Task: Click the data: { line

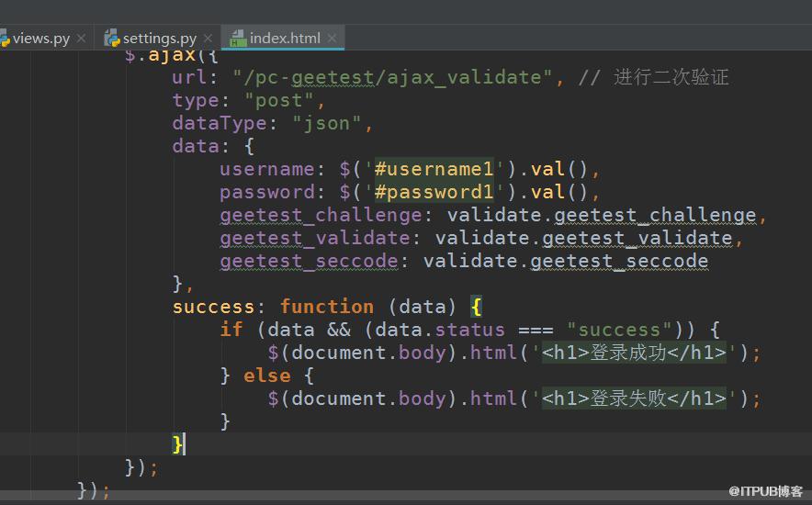Action: pos(213,146)
